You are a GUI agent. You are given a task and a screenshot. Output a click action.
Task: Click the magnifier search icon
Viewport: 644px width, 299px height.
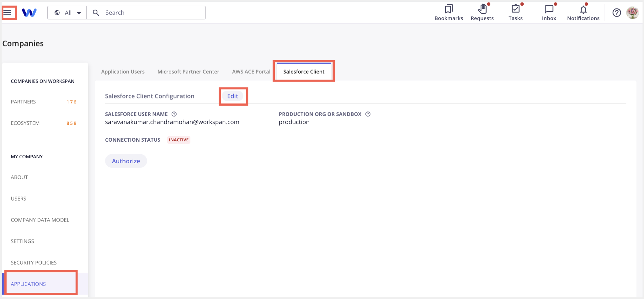[x=96, y=13]
